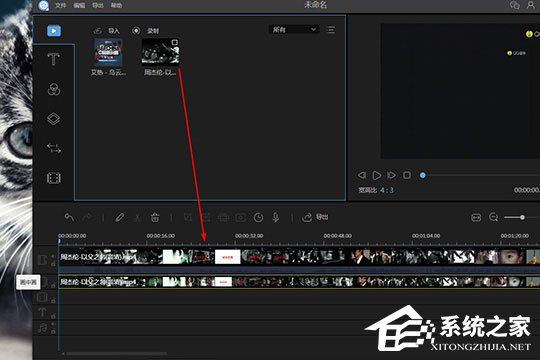540x360 pixels.
Task: Click the main video track header icon
Action: 42,259
